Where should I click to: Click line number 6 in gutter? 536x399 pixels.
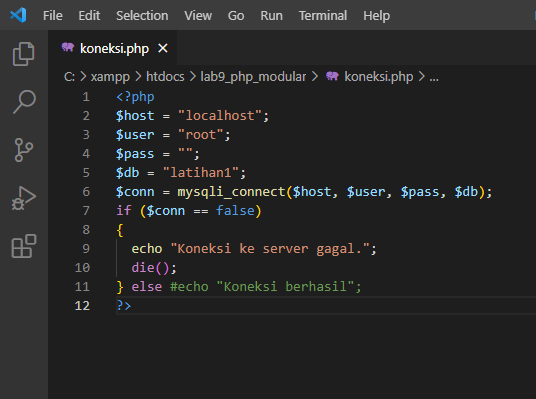pyautogui.click(x=86, y=192)
